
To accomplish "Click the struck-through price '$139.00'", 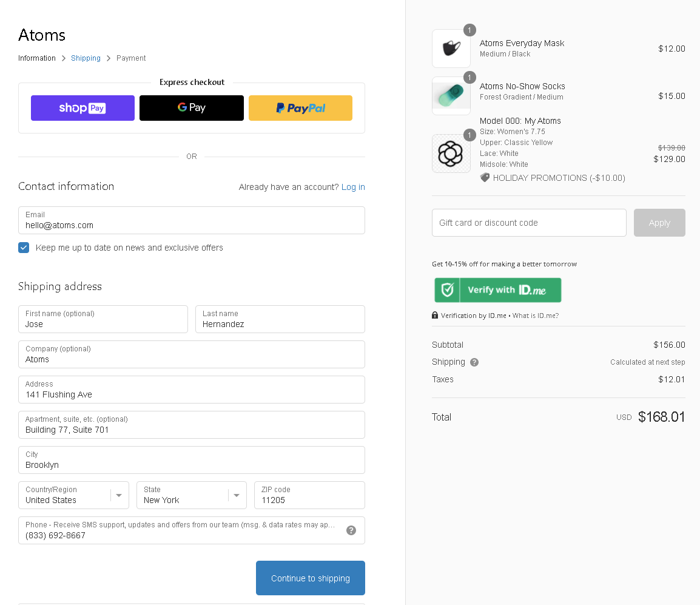I will point(672,148).
